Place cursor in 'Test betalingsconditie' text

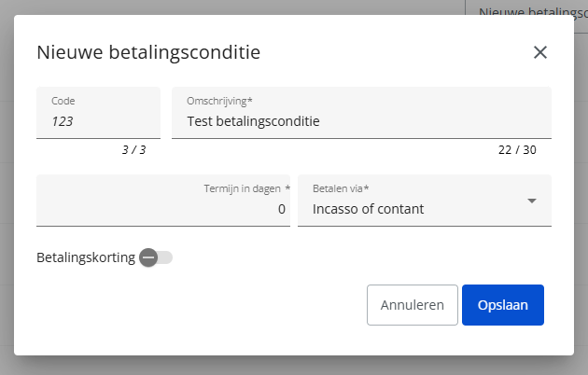[x=254, y=121]
